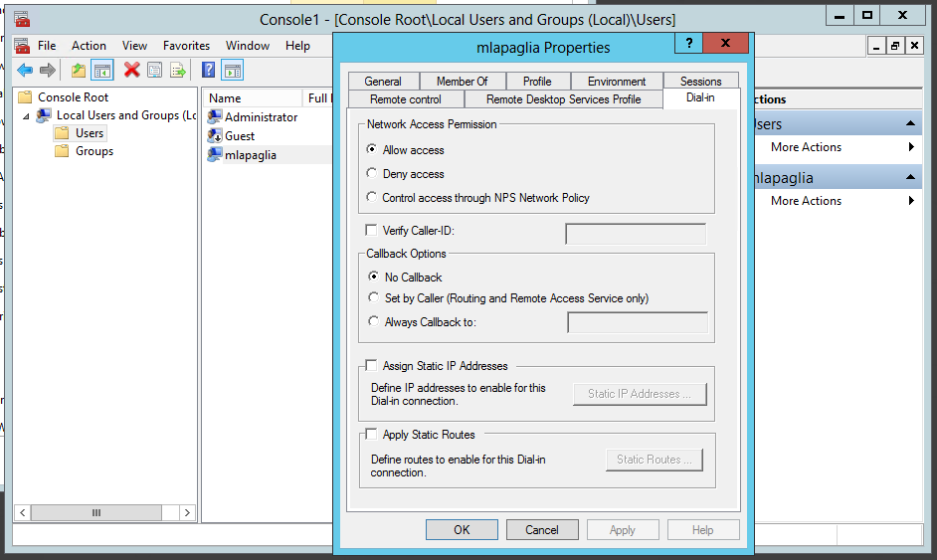Click the mlapaglia user icon
This screenshot has width=937, height=560.
215,155
